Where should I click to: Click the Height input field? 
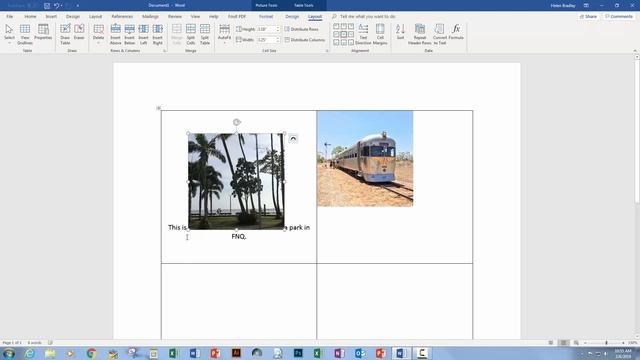(x=268, y=29)
